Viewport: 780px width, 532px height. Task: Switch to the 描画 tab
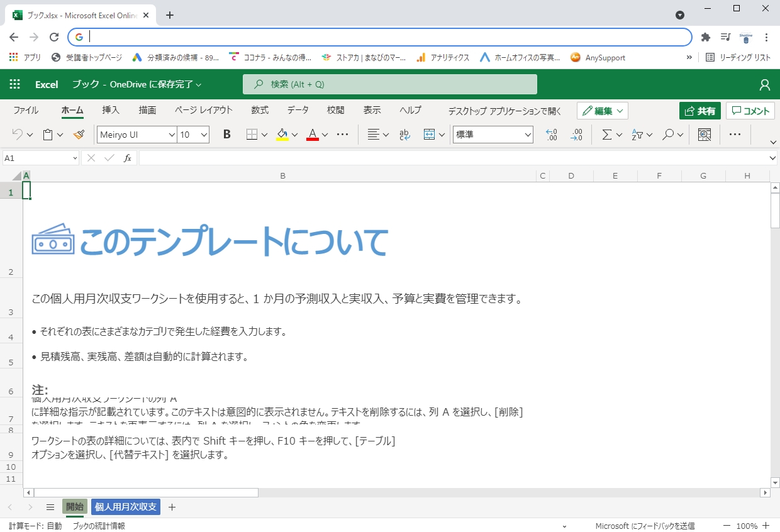(147, 110)
